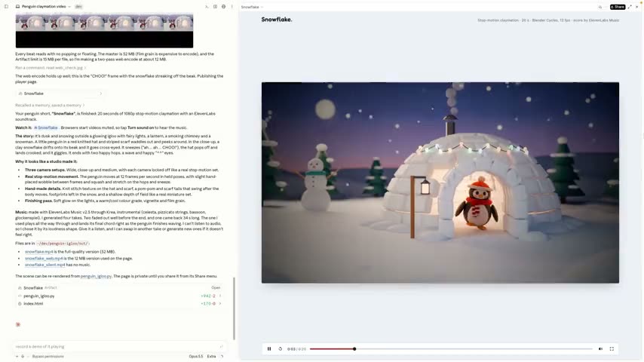Open the snowflake_silent.mp4 file link
644x362 pixels.
[44, 265]
